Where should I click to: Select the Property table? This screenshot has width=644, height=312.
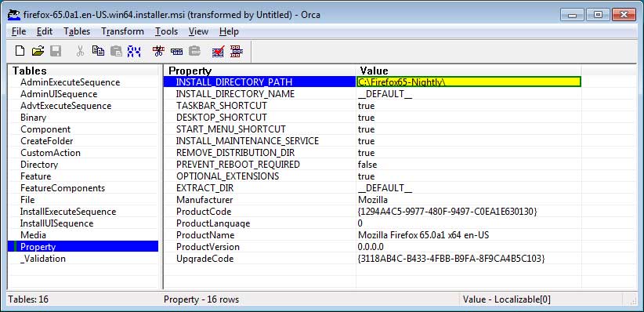tap(83, 247)
